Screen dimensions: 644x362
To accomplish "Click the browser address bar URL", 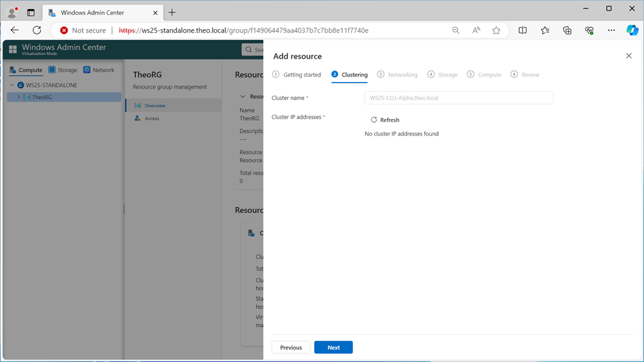I will [x=244, y=30].
